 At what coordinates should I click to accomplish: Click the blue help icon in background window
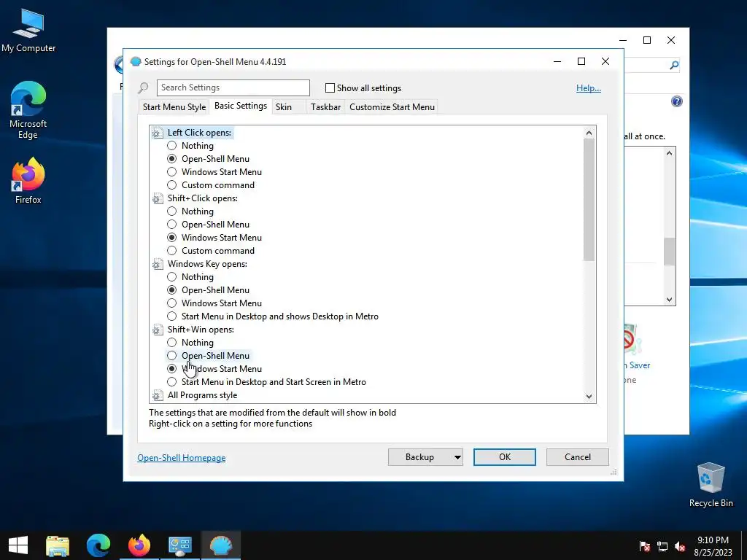click(x=676, y=101)
